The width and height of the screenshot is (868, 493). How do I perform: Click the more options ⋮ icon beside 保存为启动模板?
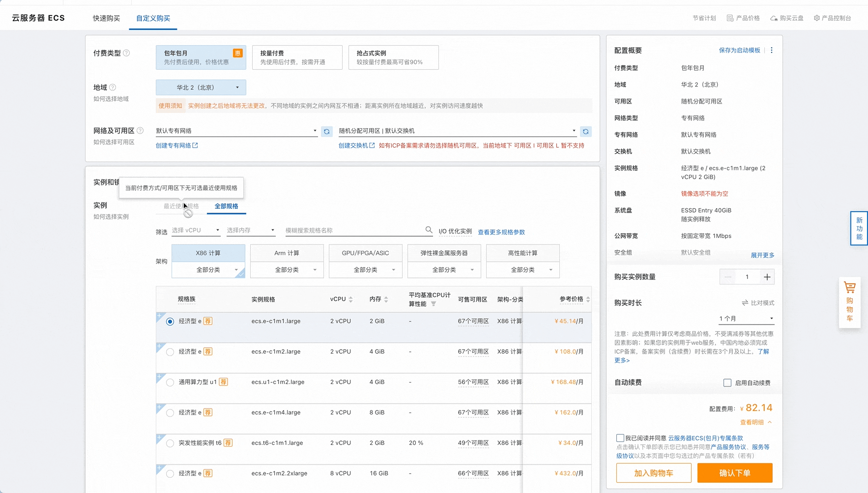click(771, 50)
